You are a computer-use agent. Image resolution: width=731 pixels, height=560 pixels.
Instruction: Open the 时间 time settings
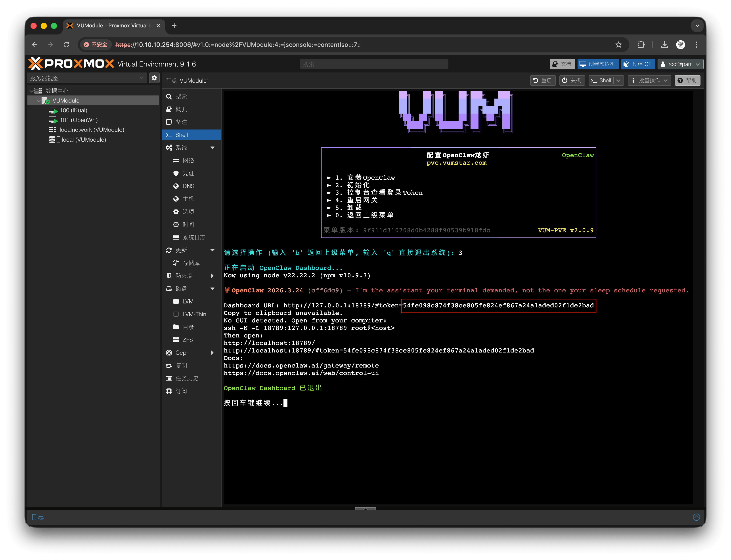tap(191, 225)
